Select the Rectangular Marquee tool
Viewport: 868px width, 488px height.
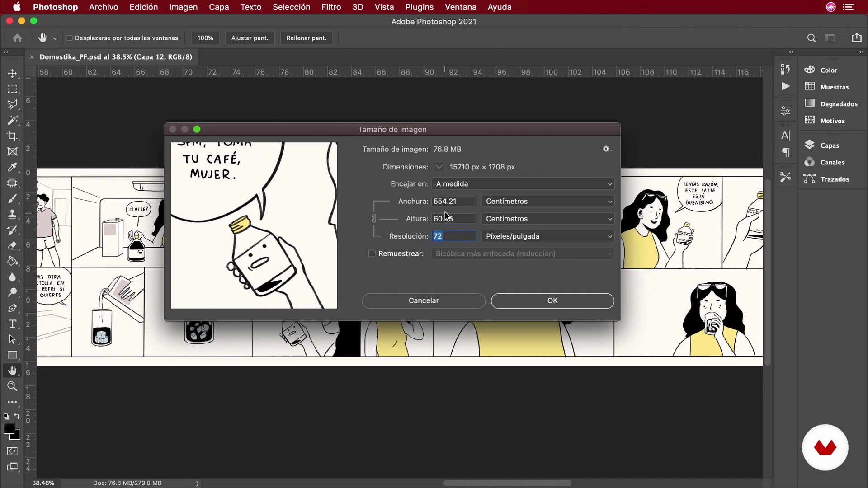[12, 89]
